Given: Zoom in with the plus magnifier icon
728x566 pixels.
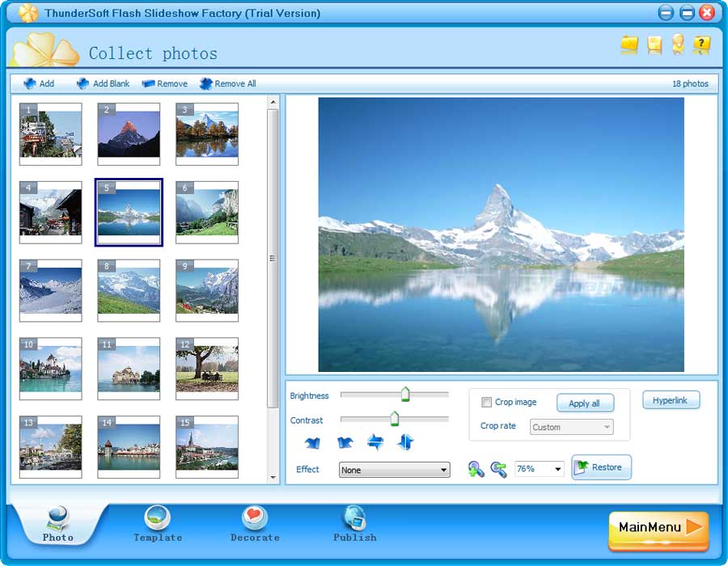Looking at the screenshot, I should pyautogui.click(x=476, y=469).
